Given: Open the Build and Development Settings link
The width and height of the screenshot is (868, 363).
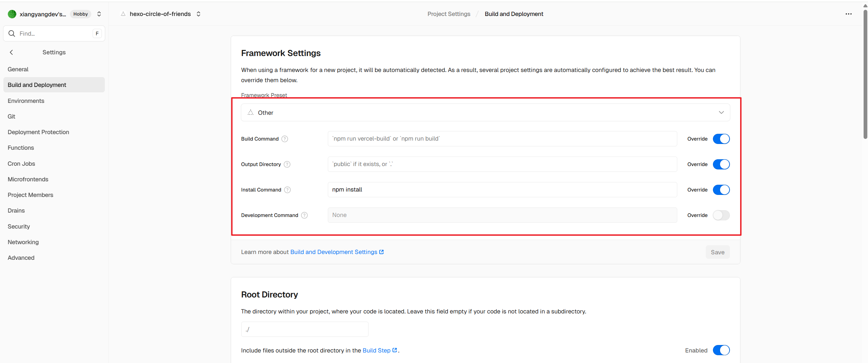Looking at the screenshot, I should (337, 252).
